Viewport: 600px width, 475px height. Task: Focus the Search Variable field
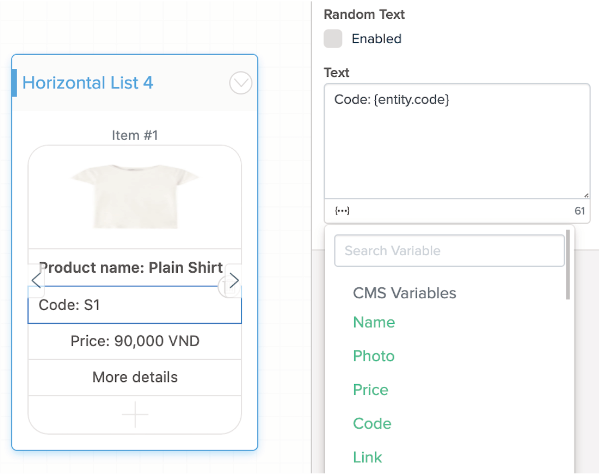coord(449,250)
